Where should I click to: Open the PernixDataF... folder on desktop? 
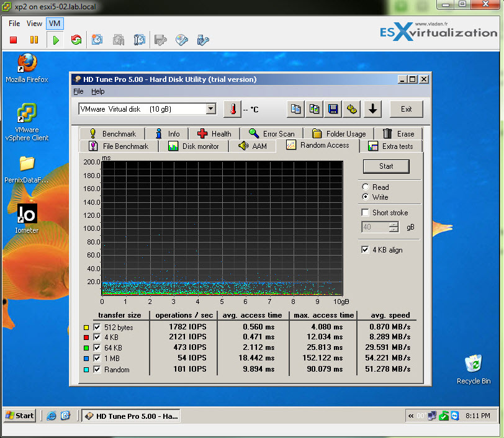(x=27, y=169)
